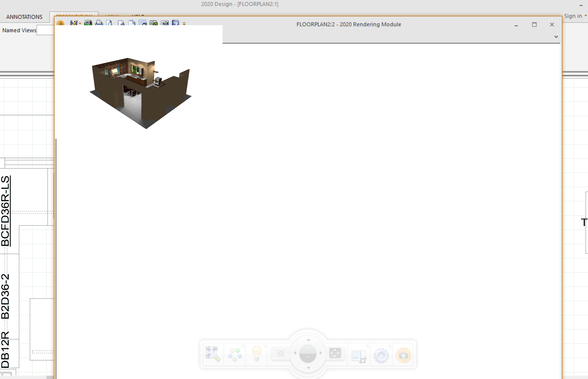This screenshot has height=379, width=588.
Task: Close the Rendering Module window
Action: click(x=552, y=25)
